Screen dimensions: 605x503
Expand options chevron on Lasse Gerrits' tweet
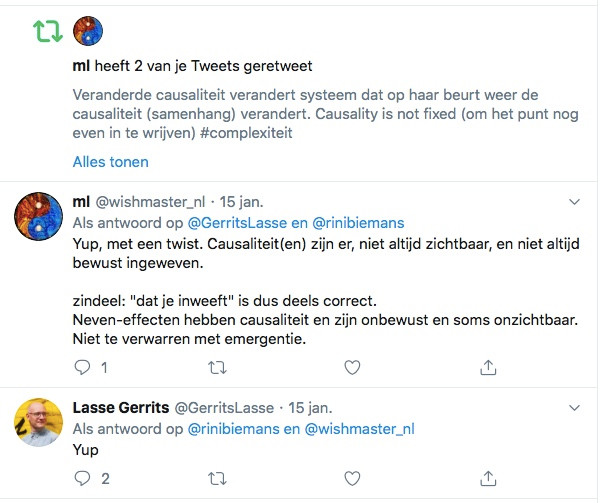(574, 408)
